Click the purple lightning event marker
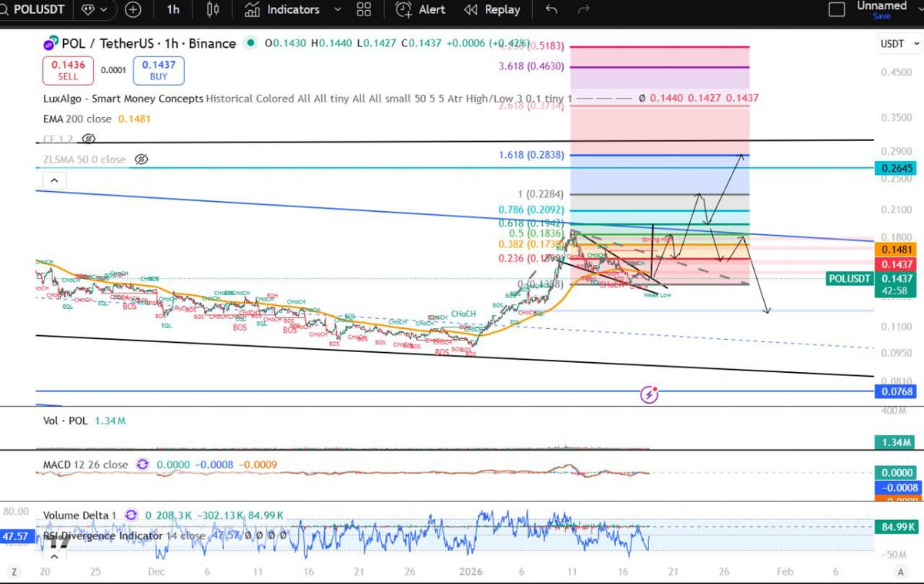924x584 pixels. click(x=650, y=394)
